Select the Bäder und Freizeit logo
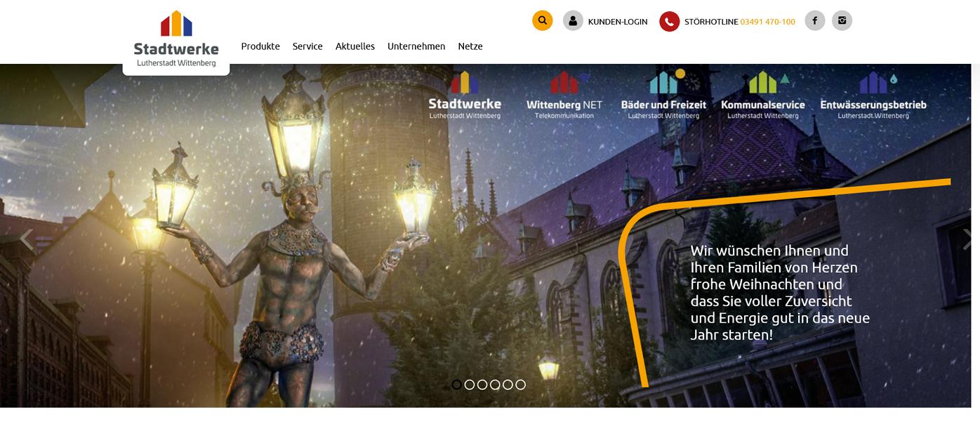 663,95
